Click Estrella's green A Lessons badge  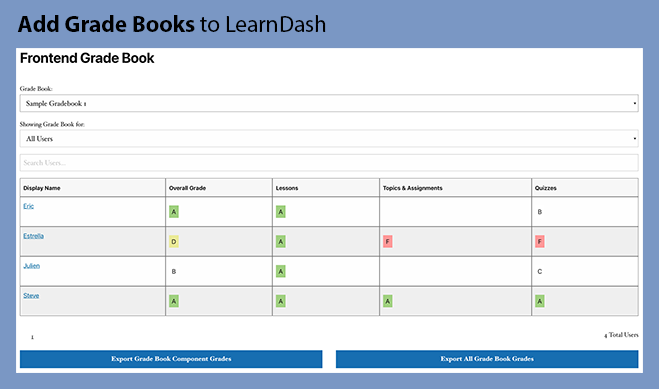tap(281, 242)
